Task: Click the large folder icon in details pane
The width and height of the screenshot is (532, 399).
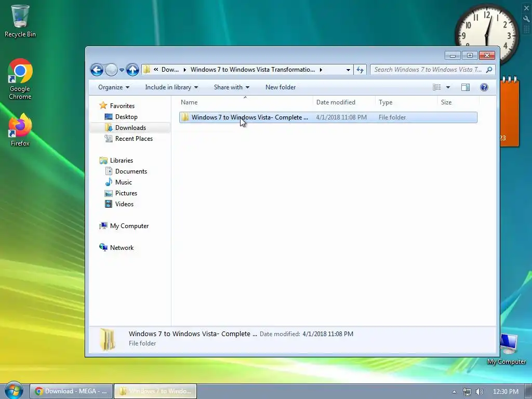Action: 108,339
